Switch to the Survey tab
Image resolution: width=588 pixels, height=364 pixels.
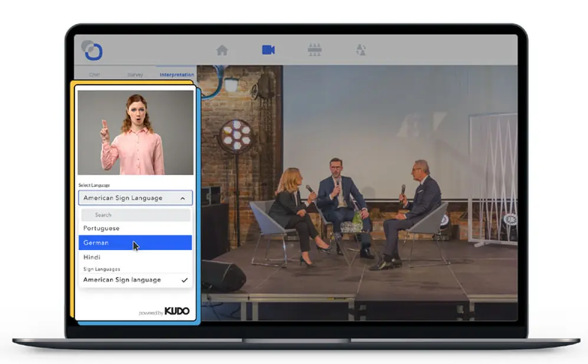[x=135, y=75]
